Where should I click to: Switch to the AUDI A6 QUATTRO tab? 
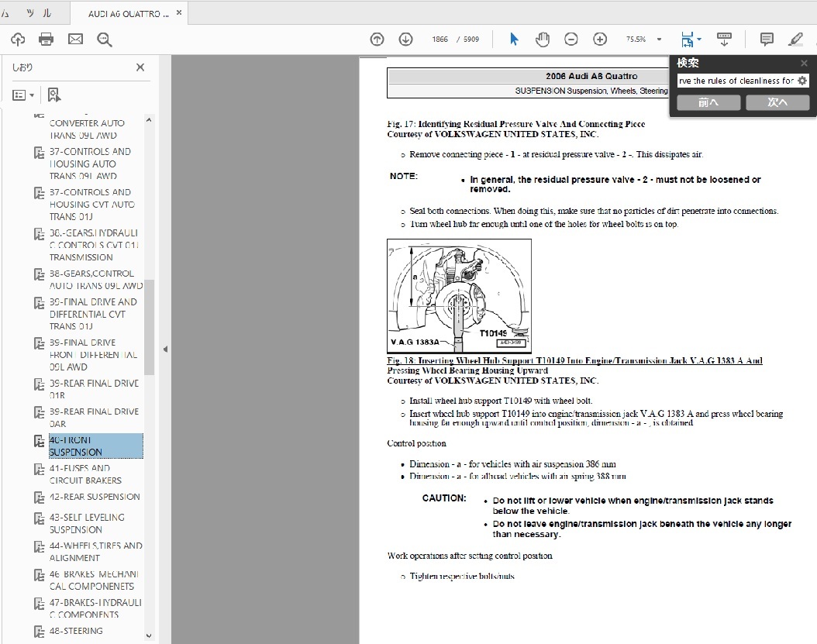[128, 14]
